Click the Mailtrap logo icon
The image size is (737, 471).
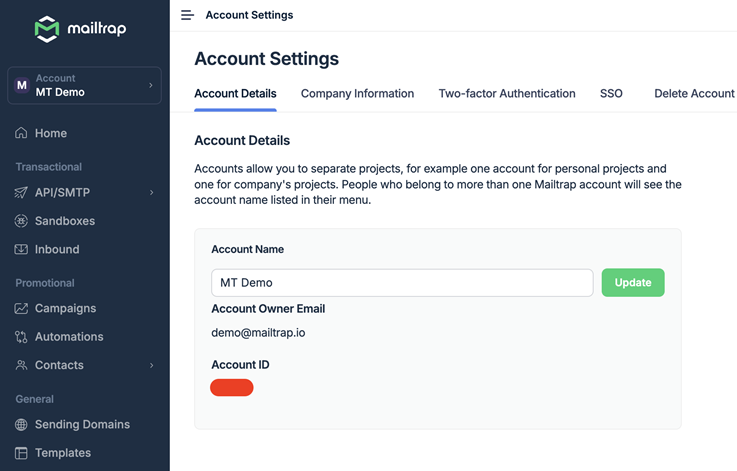(46, 29)
